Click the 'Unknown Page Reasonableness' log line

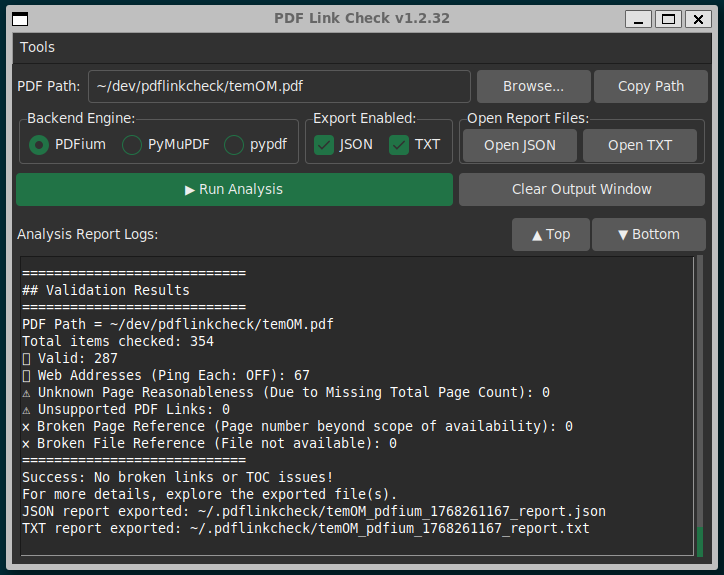pyautogui.click(x=286, y=393)
